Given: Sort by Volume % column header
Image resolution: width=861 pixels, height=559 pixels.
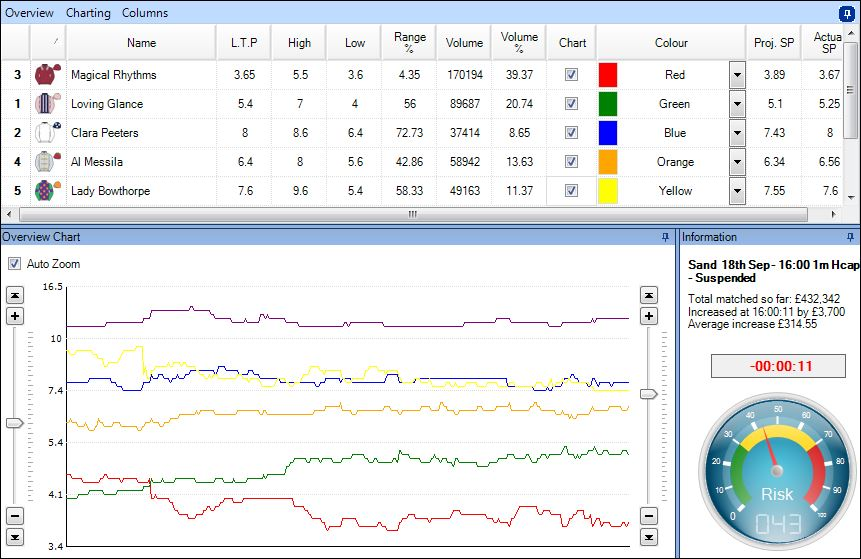Looking at the screenshot, I should point(519,43).
